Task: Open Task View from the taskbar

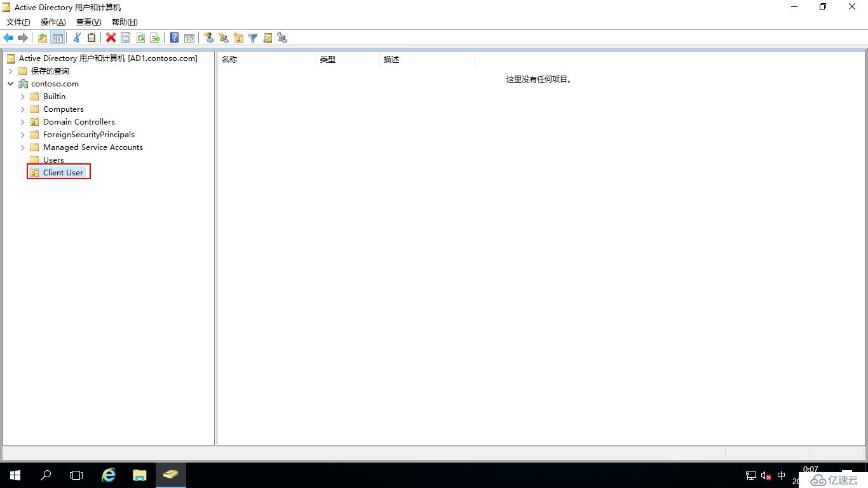Action: tap(76, 475)
